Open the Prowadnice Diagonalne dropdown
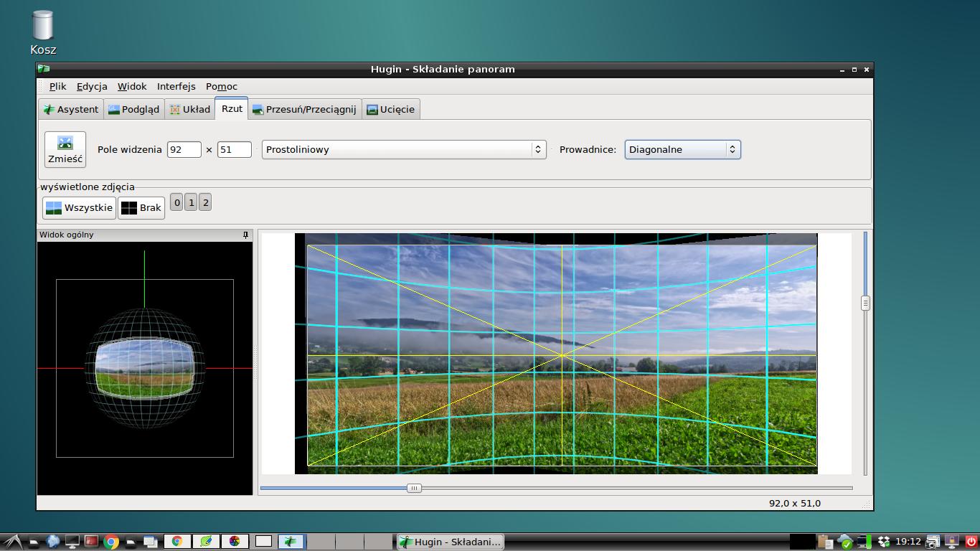 click(682, 149)
